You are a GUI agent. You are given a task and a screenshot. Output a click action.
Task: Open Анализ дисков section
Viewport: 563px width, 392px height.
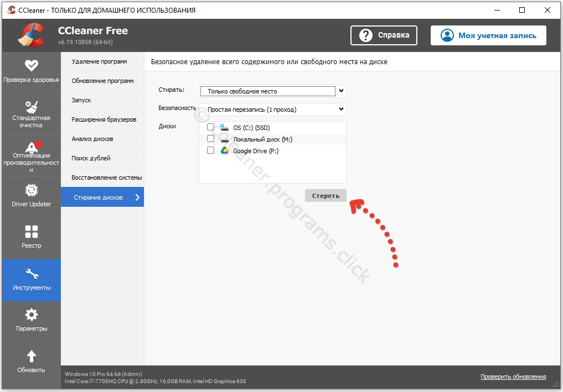click(x=102, y=139)
